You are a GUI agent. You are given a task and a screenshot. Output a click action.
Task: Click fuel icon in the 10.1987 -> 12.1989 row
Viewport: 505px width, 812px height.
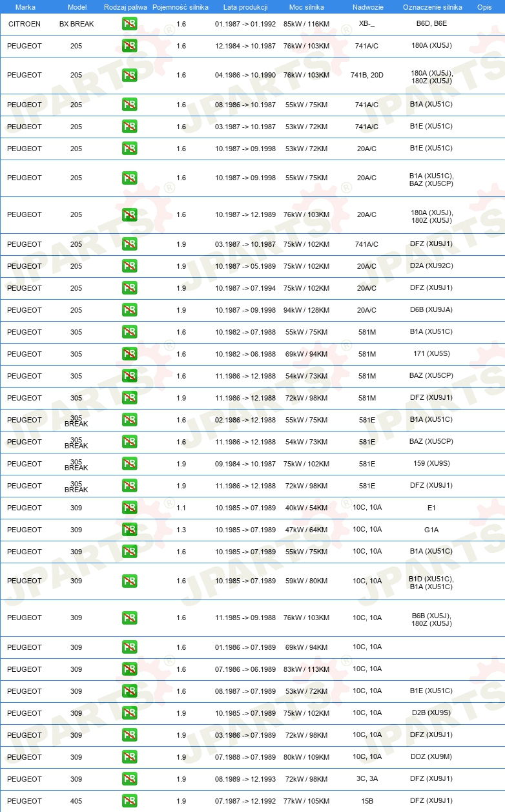point(129,215)
